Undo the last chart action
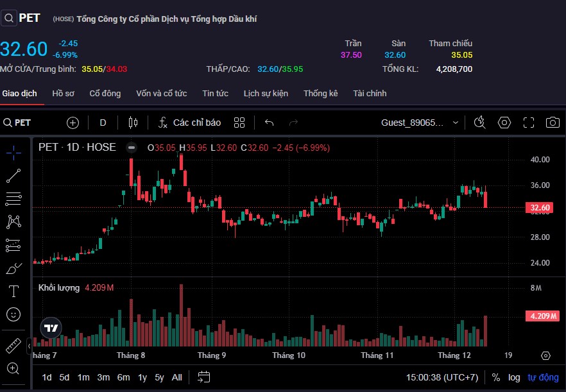Image resolution: width=566 pixels, height=392 pixels. (x=270, y=123)
